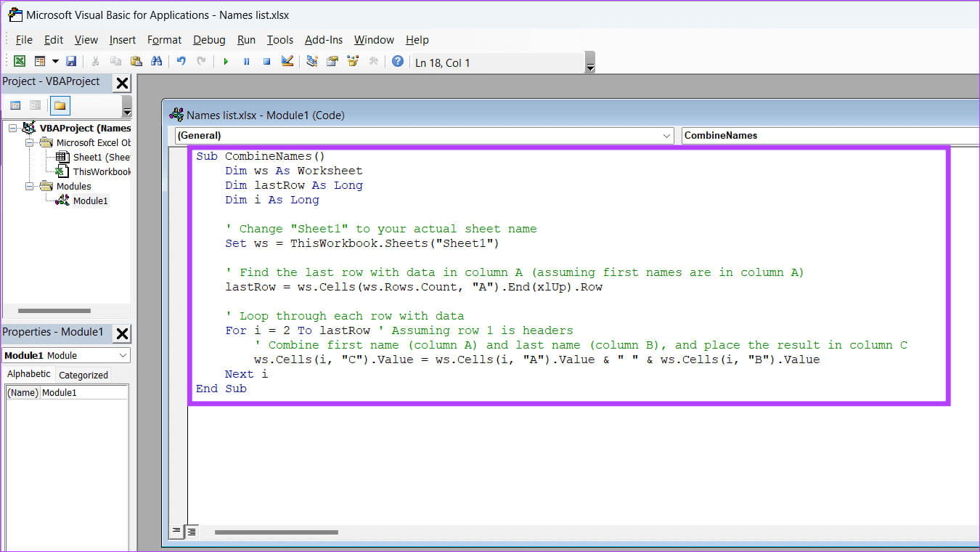
Task: Click the Reset stop icon in toolbar
Action: (x=266, y=62)
